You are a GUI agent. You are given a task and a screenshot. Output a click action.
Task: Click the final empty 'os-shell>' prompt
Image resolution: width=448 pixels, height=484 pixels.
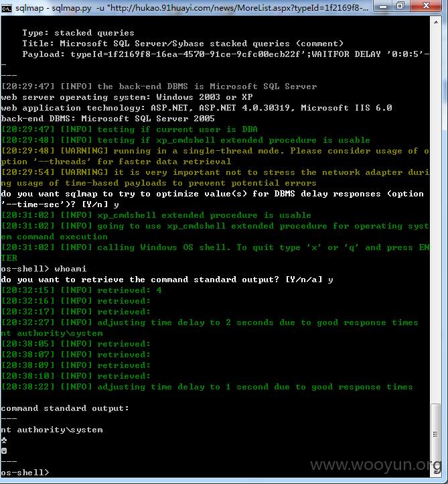pyautogui.click(x=25, y=473)
